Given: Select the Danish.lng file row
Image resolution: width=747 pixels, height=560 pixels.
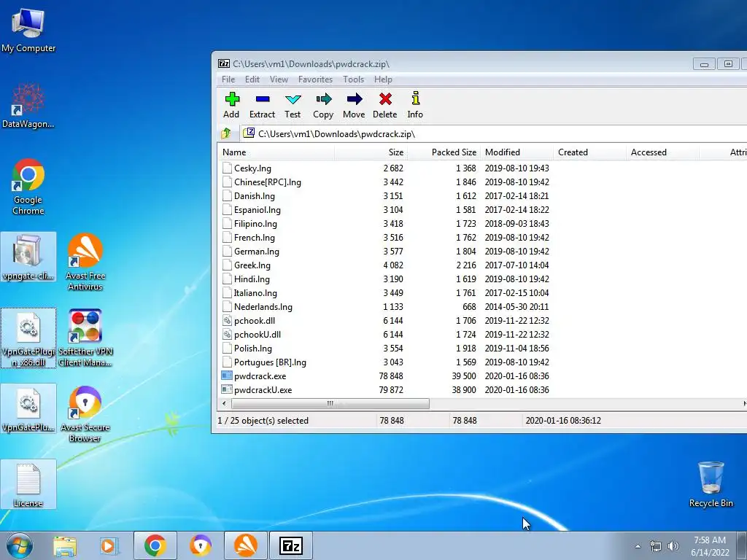Looking at the screenshot, I should pos(481,195).
